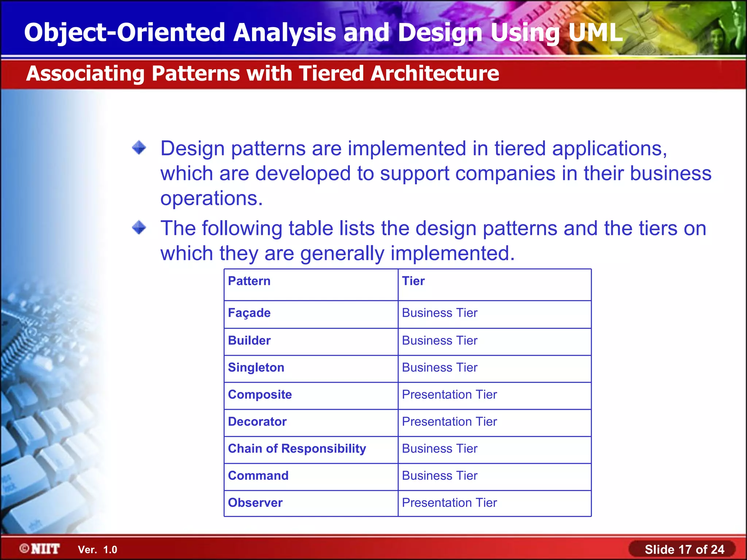The image size is (747, 560).
Task: Click the Façade pattern cell
Action: [x=249, y=313]
